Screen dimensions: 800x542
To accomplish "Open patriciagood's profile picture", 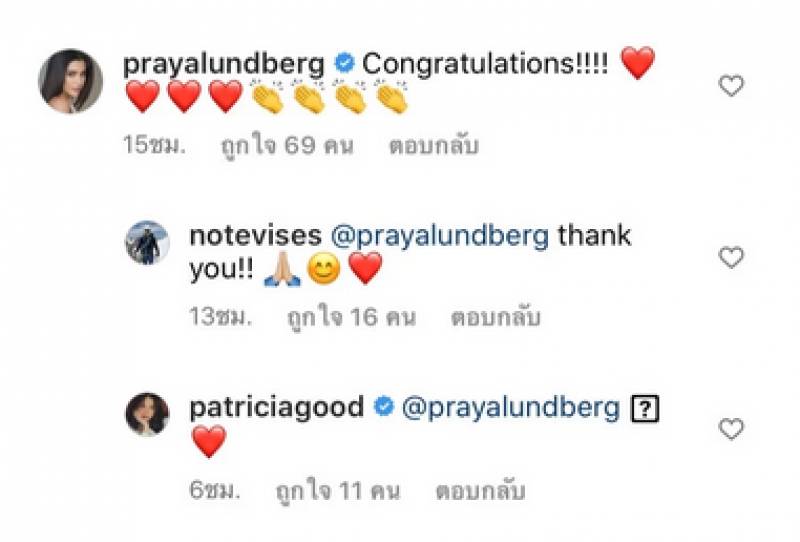I will (x=147, y=414).
